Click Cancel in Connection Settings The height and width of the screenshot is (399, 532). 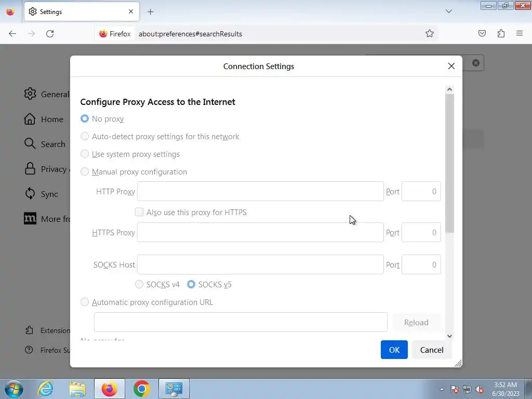tap(432, 350)
